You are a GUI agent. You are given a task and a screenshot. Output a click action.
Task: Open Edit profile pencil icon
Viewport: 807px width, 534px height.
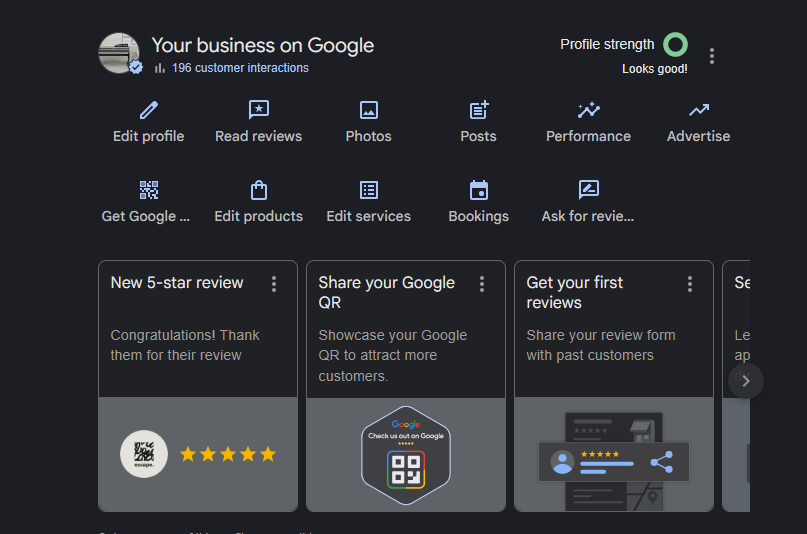click(x=149, y=110)
